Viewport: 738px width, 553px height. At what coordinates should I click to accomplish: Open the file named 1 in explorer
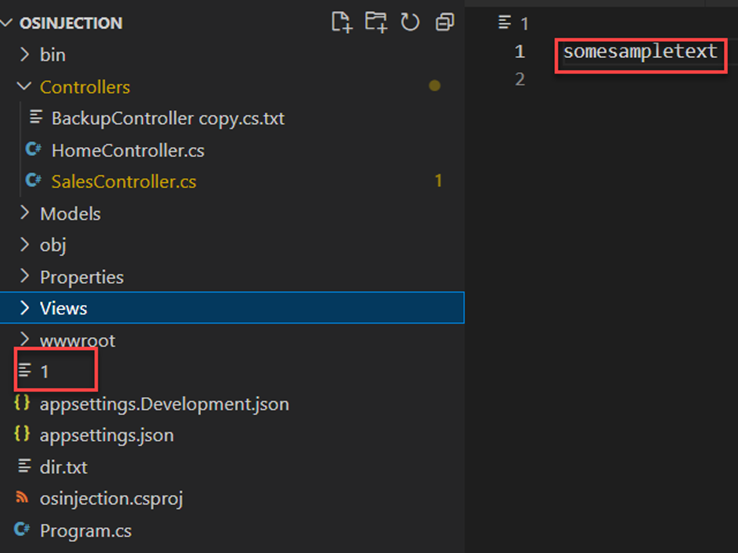(x=45, y=371)
